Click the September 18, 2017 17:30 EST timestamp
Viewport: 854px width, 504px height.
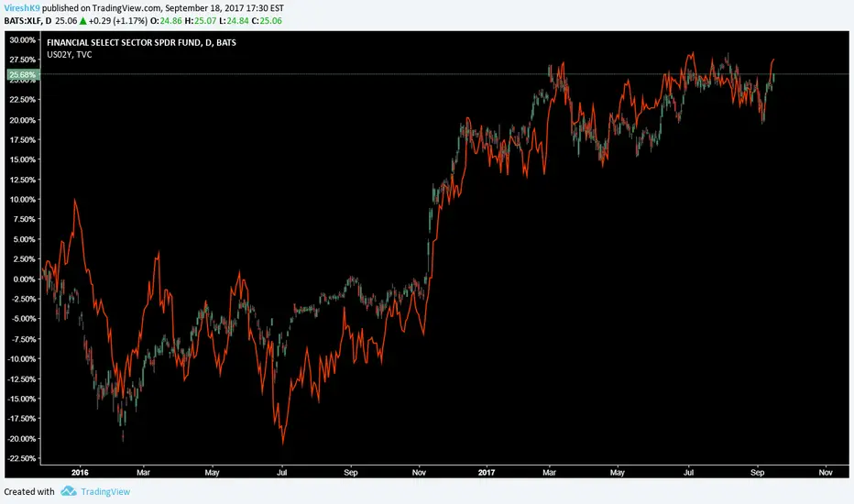click(x=224, y=8)
